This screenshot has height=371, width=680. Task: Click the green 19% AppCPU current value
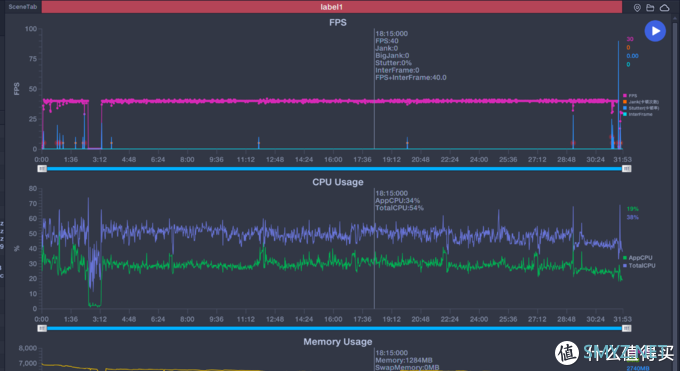tap(632, 209)
